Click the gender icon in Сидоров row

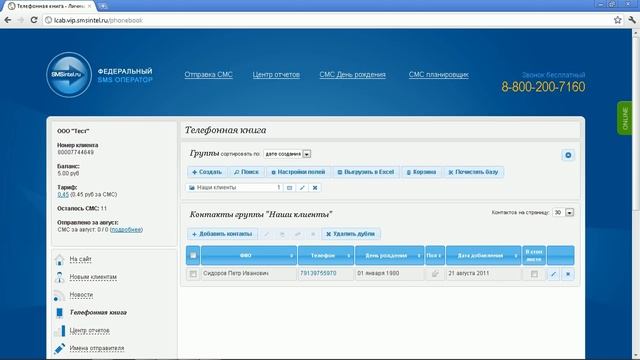point(435,274)
